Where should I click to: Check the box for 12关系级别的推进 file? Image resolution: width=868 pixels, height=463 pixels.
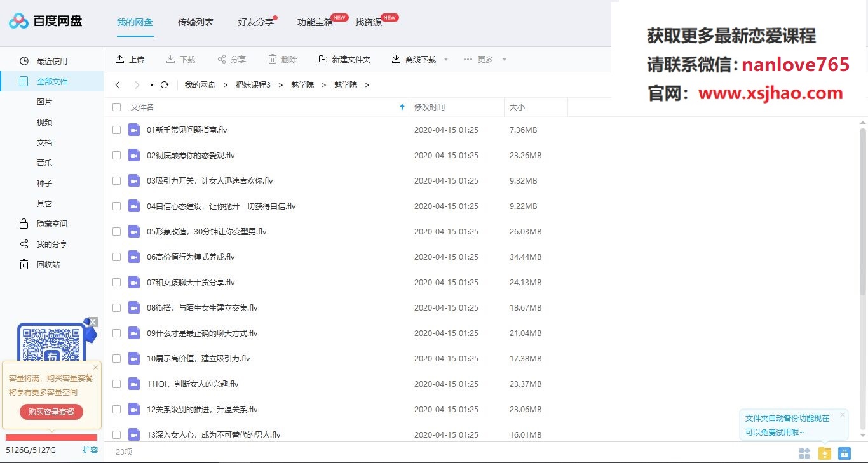coord(116,409)
